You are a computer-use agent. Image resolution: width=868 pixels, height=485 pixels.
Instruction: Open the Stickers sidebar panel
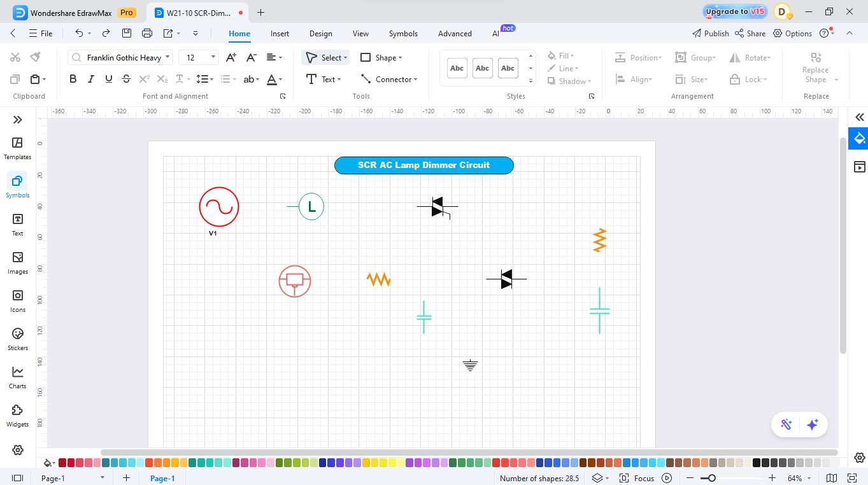tap(17, 339)
